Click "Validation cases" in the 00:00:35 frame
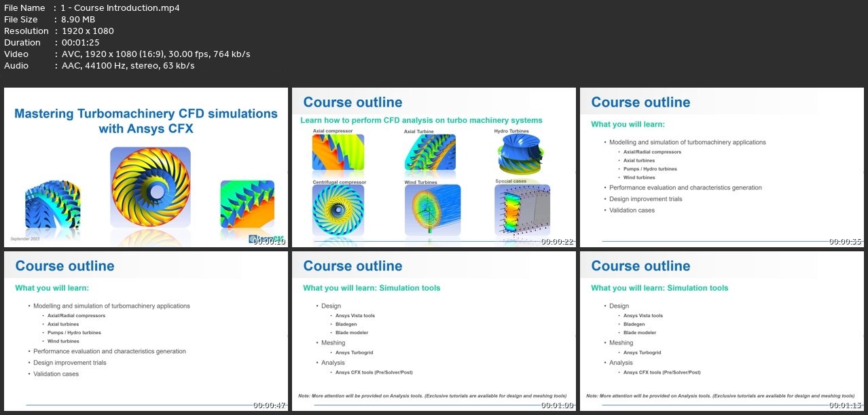Screen dimensions: 868x415 coord(632,211)
